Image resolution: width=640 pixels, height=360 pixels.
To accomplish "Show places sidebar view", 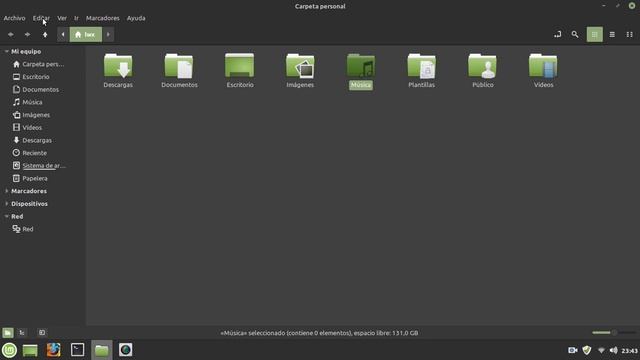I will coord(7,333).
